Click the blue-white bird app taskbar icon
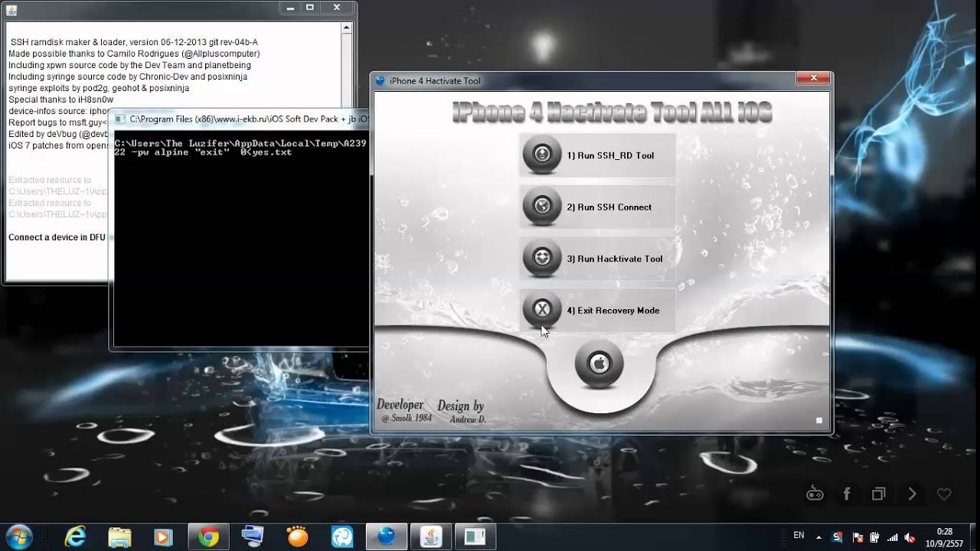 point(341,536)
